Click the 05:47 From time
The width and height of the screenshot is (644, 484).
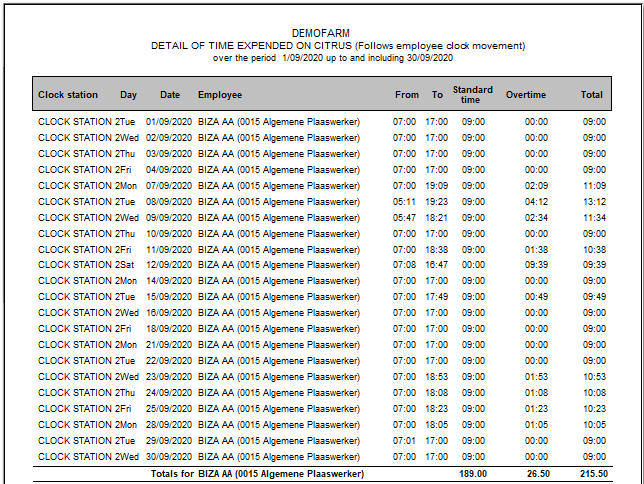point(404,218)
